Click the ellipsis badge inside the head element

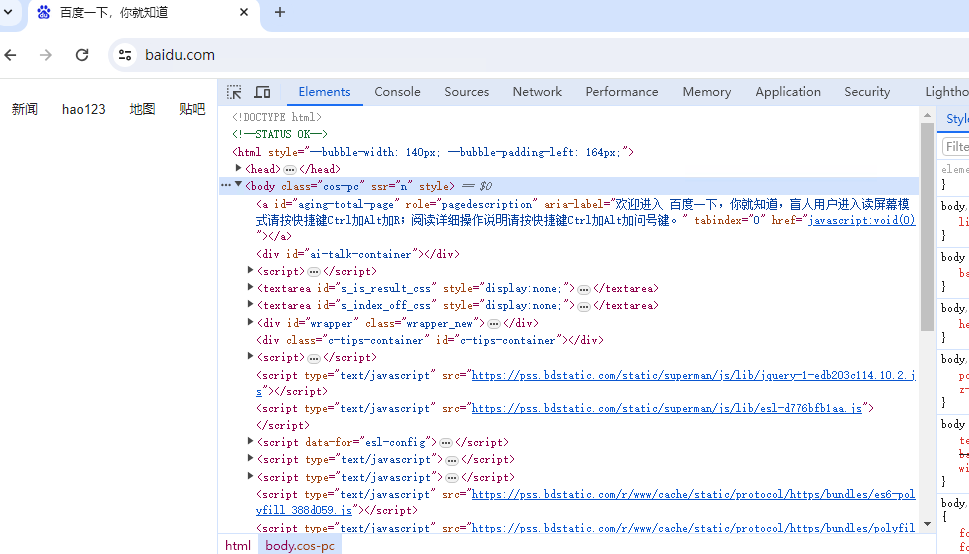coord(290,169)
